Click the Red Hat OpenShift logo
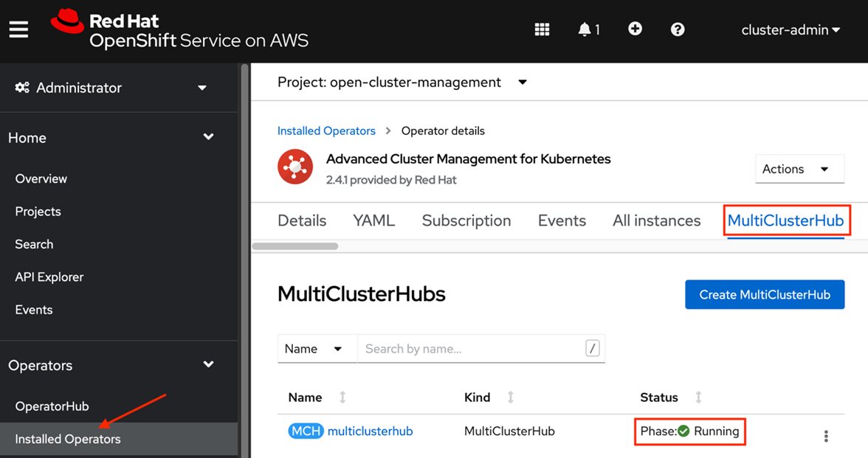This screenshot has width=868, height=458. (179, 30)
